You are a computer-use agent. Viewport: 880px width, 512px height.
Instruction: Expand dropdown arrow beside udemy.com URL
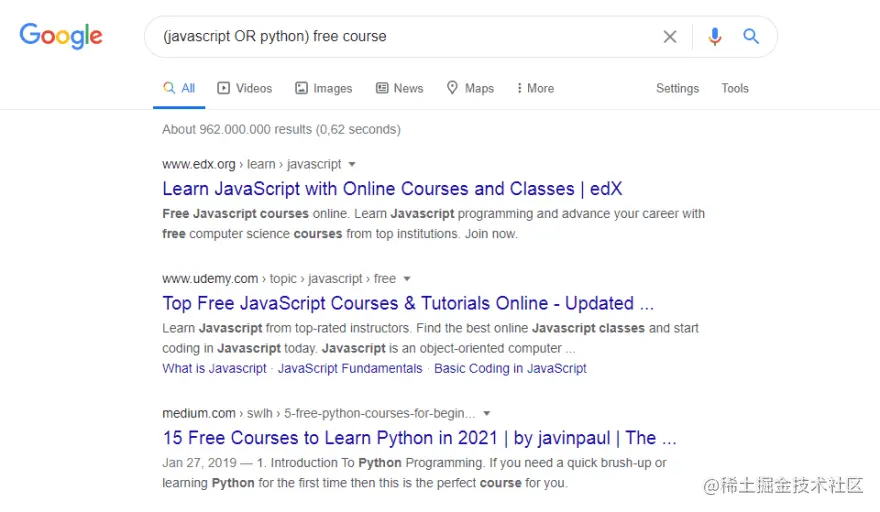pyautogui.click(x=407, y=279)
